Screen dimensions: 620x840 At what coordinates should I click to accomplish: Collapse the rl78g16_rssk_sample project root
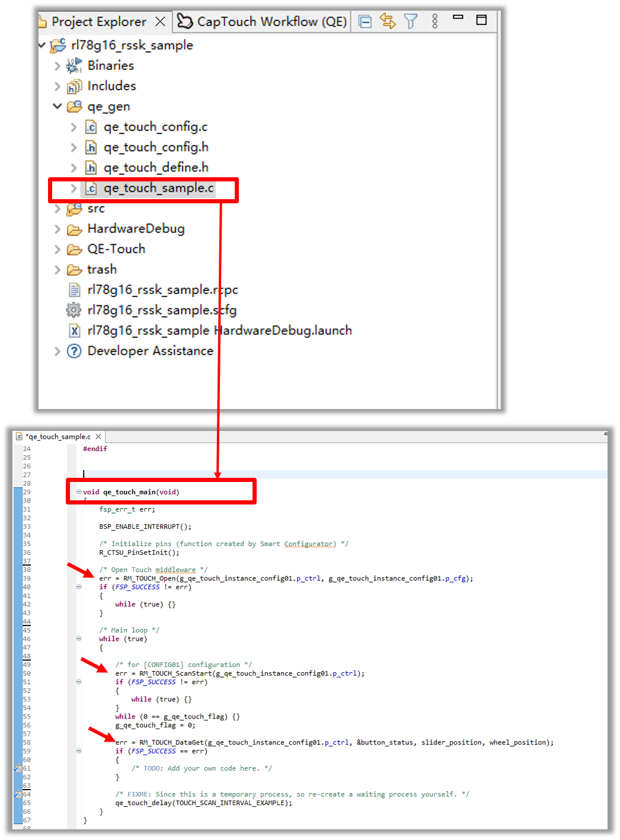42,46
